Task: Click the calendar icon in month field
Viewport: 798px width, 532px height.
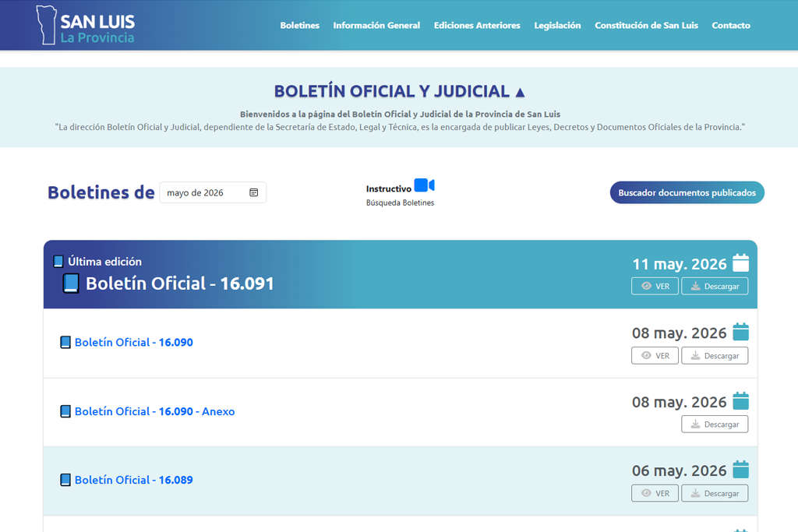Action: coord(253,192)
